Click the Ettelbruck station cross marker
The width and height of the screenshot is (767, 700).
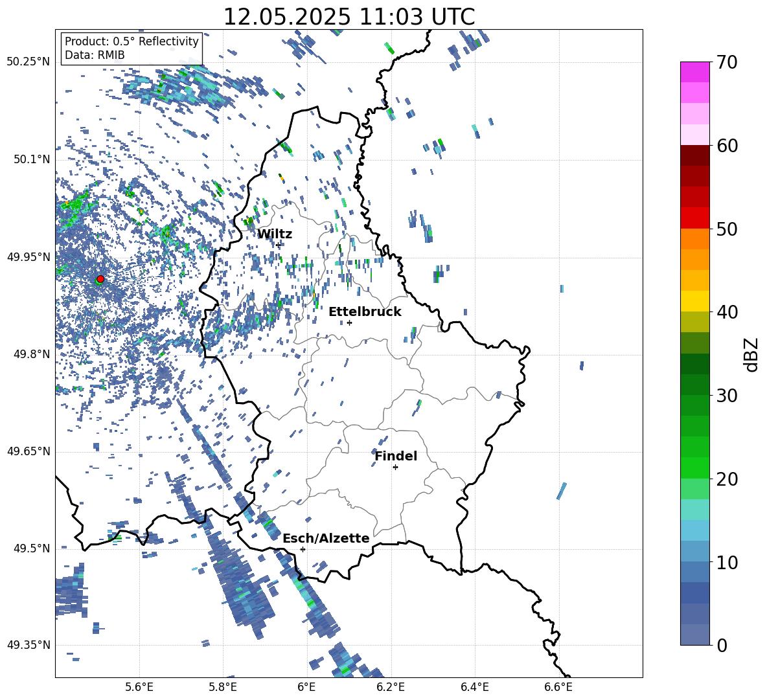349,322
